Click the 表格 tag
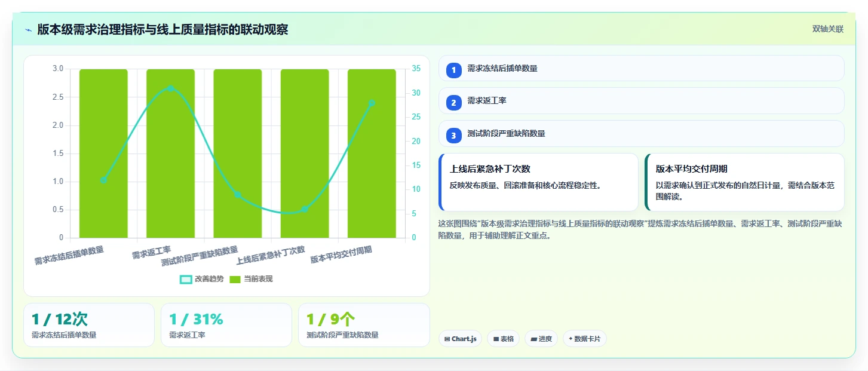Image resolution: width=868 pixels, height=371 pixels. coord(504,339)
